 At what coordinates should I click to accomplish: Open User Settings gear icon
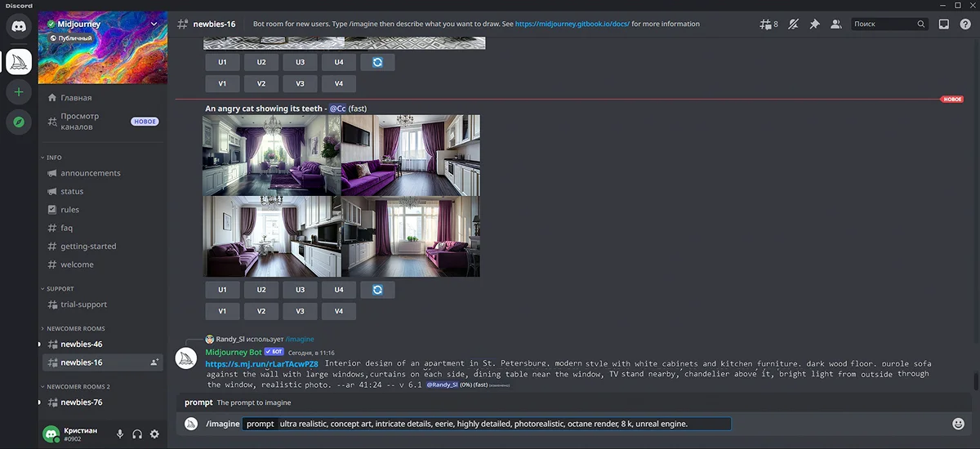click(154, 434)
